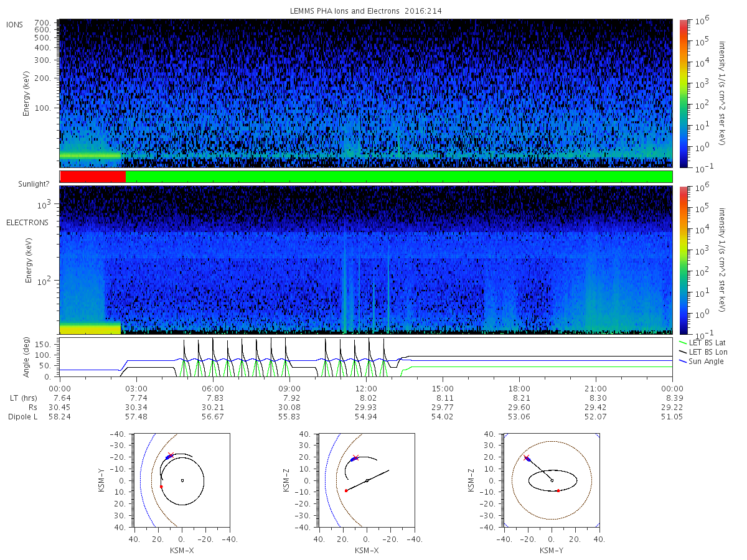The height and width of the screenshot is (560, 747).
Task: Click the red dot in the KSM-Y/KSM-X orbit plot
Action: click(x=161, y=487)
